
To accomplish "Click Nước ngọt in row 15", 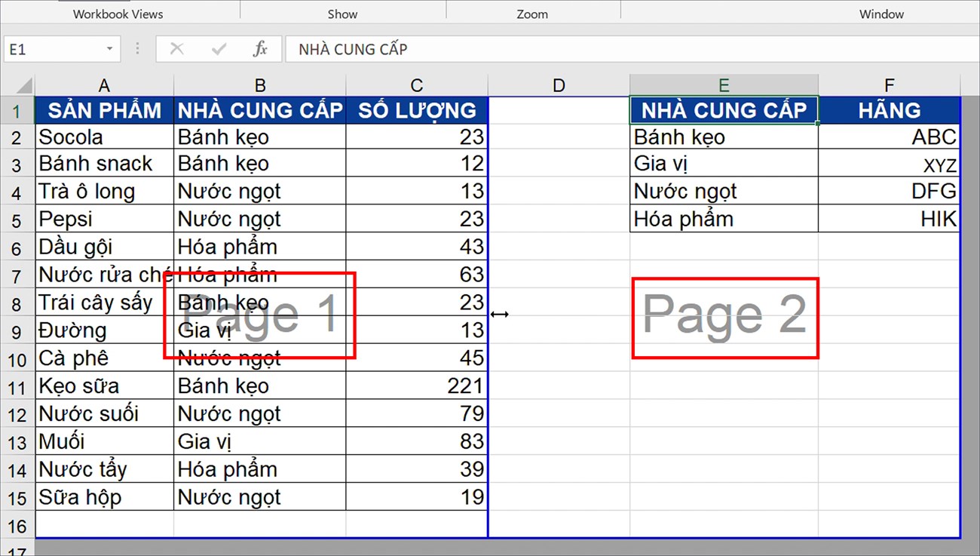I will (260, 497).
